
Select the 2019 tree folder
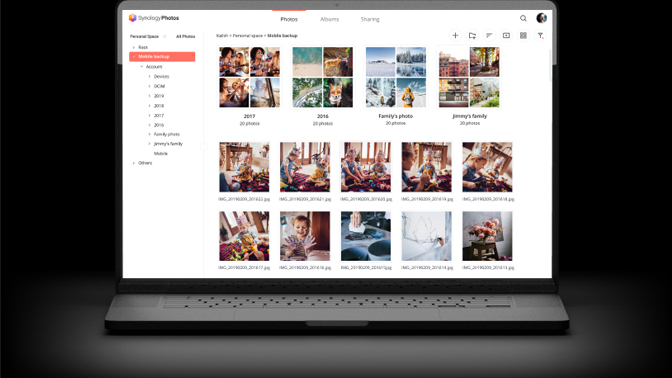pyautogui.click(x=159, y=96)
